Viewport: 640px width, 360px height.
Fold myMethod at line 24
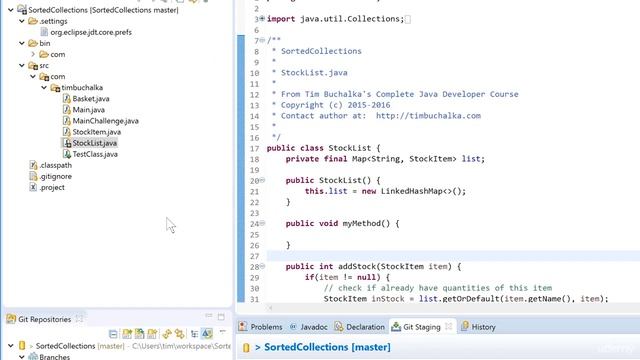(x=262, y=223)
